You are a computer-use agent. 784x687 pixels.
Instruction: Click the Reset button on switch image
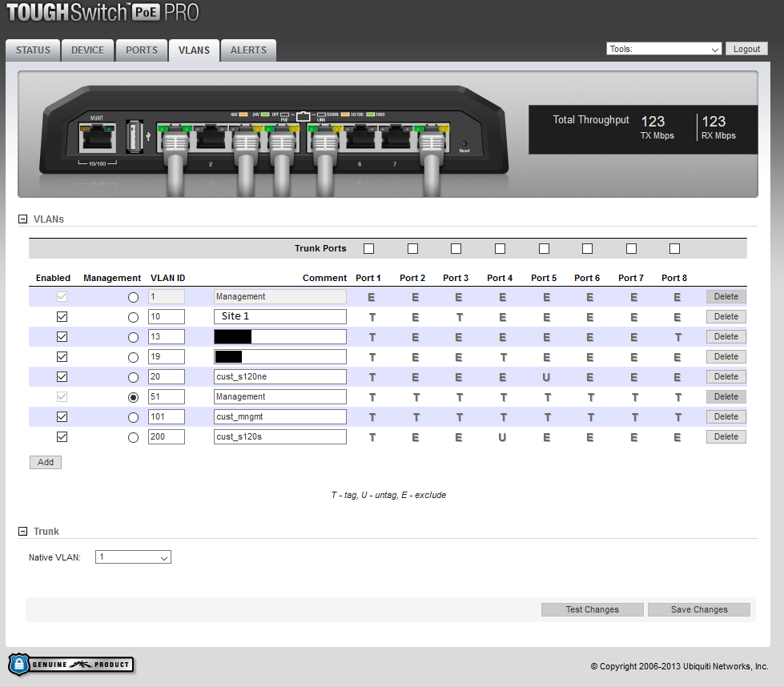coord(464,144)
